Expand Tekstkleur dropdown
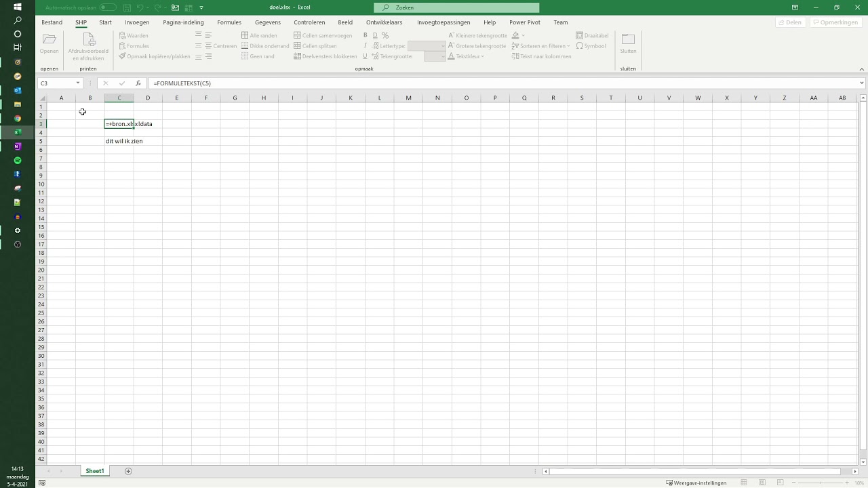This screenshot has height=488, width=868. (482, 56)
